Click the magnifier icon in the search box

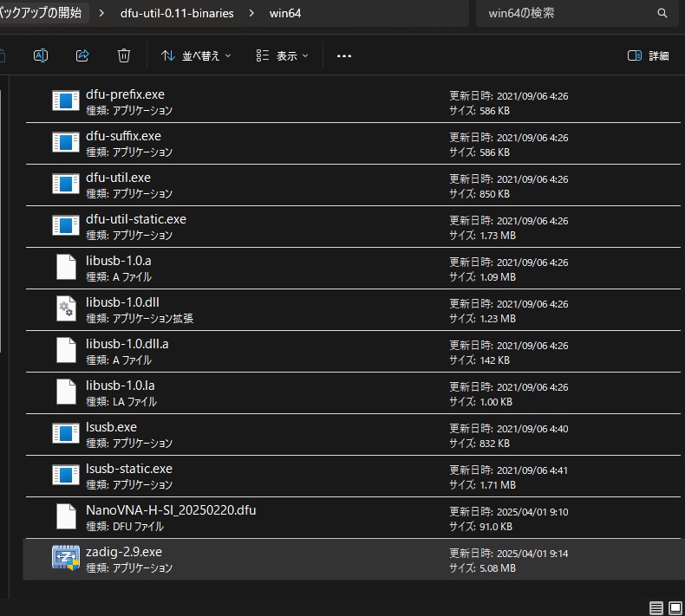662,13
